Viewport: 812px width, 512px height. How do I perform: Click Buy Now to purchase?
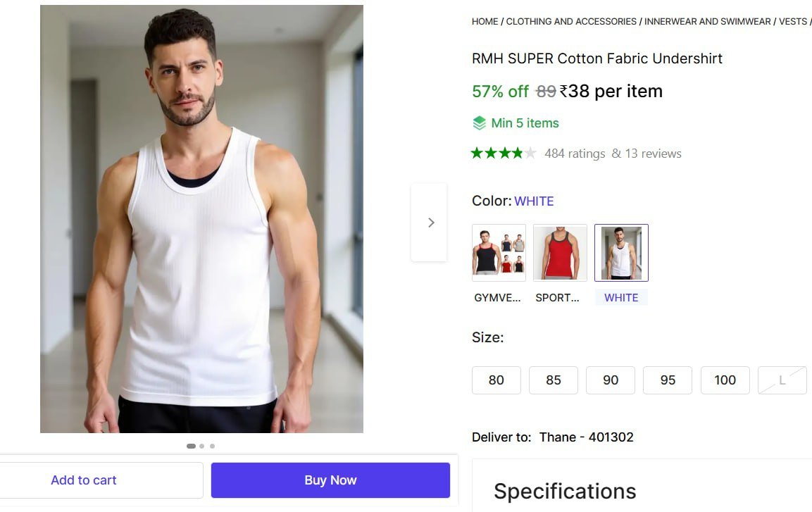[x=330, y=480]
